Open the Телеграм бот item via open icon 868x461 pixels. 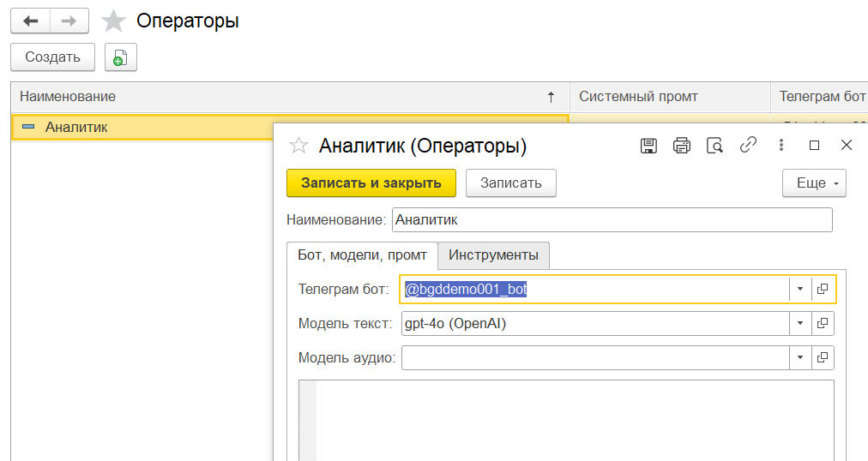pyautogui.click(x=823, y=289)
